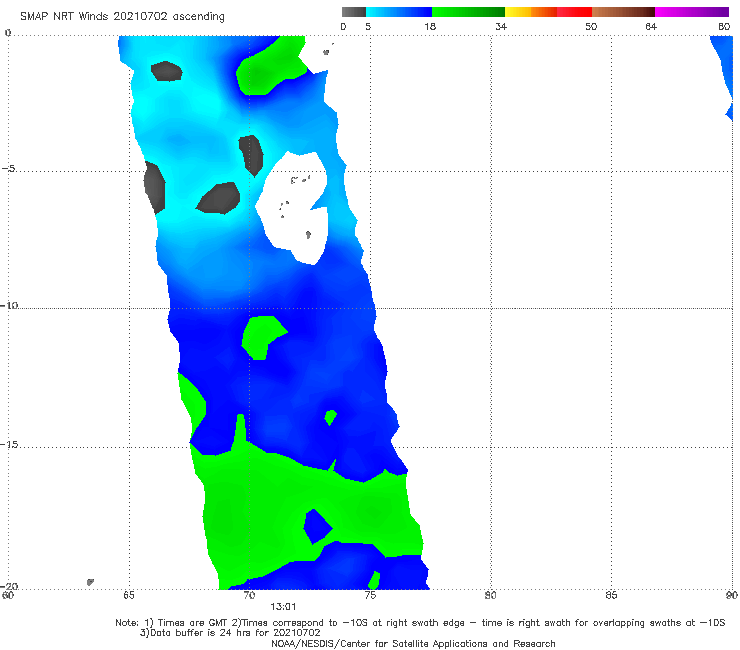Click the longitude axis label '65'
Image resolution: width=740 pixels, height=650 pixels.
[x=129, y=595]
